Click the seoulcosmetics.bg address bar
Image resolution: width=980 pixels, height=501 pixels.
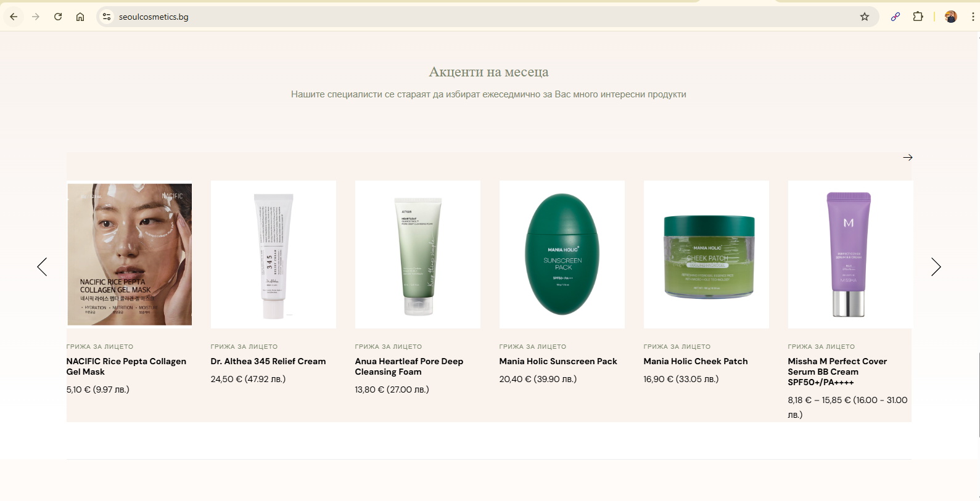(487, 17)
